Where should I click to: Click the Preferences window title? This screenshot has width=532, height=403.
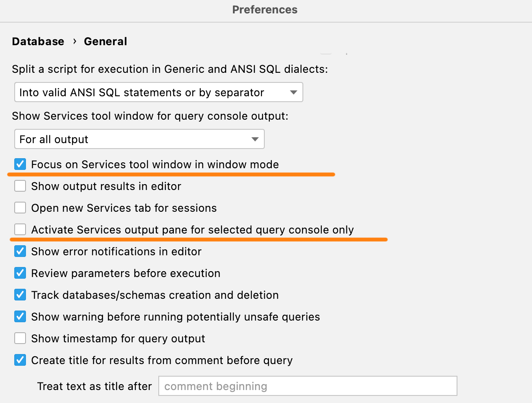[x=265, y=10]
